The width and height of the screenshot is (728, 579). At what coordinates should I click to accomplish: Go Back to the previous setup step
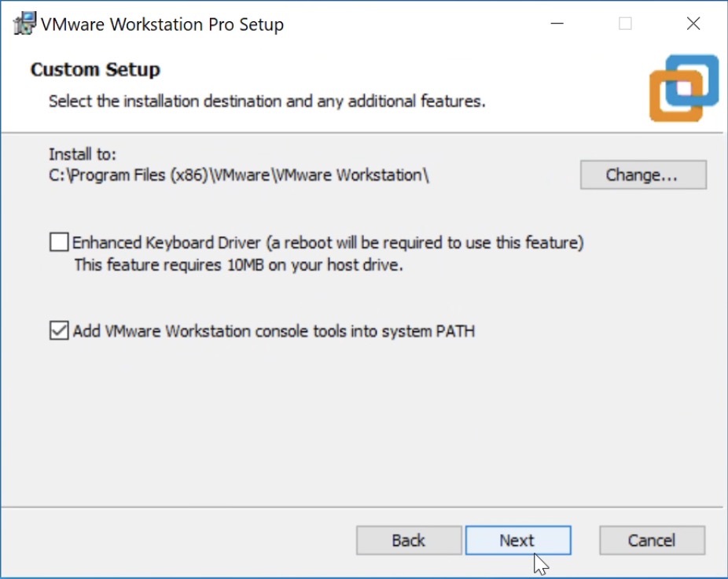point(409,540)
